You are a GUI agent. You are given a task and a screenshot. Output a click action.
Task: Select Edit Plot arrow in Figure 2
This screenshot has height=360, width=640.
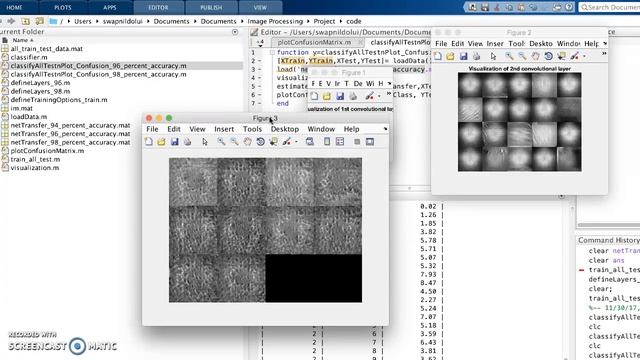493,56
